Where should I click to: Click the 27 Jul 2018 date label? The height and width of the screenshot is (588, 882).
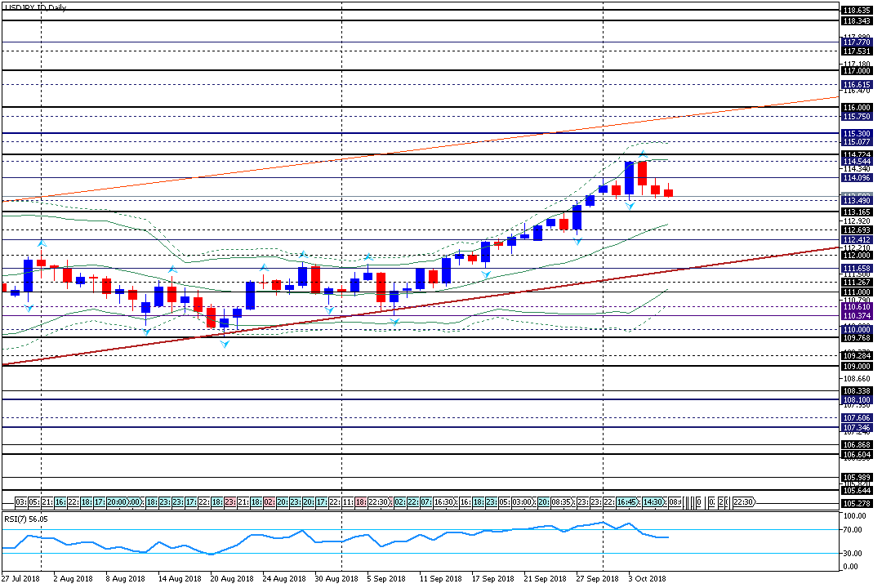(20, 579)
